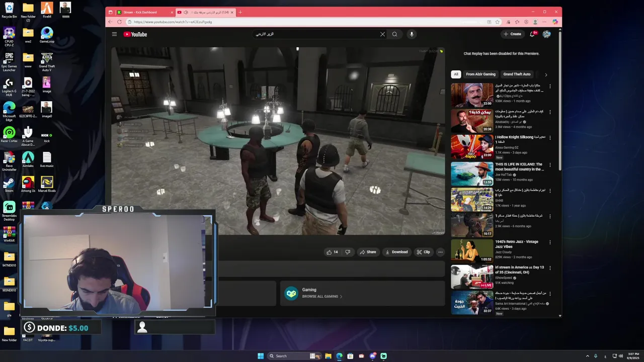This screenshot has height=362, width=644.
Task: Select Aimlabs desktop icon
Action: [28, 159]
